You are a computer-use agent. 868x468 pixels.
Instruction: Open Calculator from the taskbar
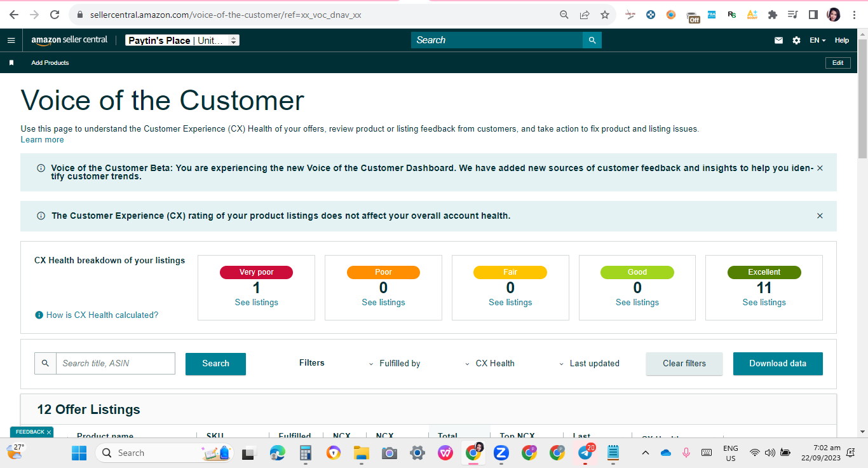306,453
